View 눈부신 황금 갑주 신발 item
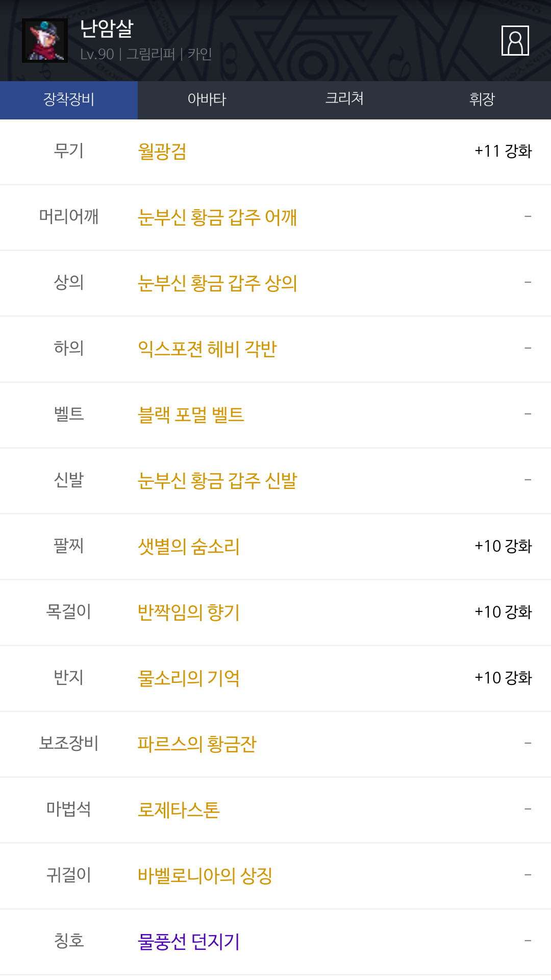The height and width of the screenshot is (980, 551). tap(217, 481)
